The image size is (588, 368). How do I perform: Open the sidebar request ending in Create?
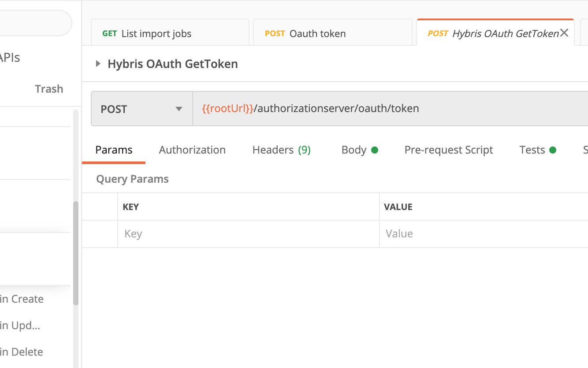click(22, 299)
